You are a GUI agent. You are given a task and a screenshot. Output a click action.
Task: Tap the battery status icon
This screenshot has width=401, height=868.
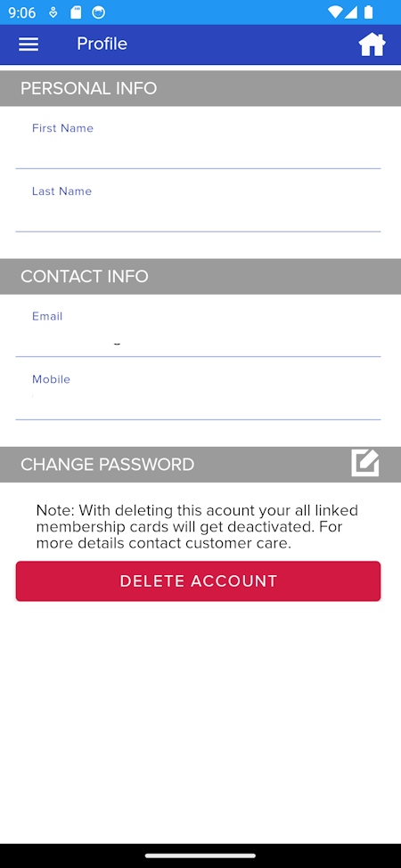click(x=368, y=12)
